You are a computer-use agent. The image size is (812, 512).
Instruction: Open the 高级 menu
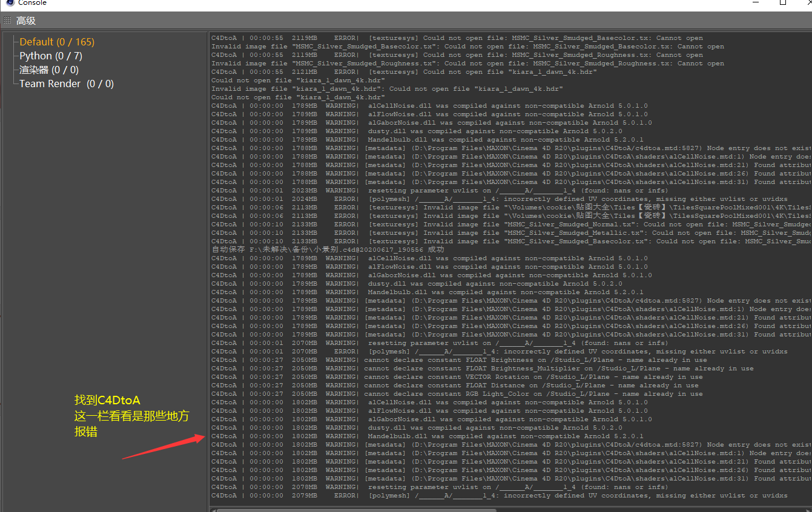click(26, 21)
